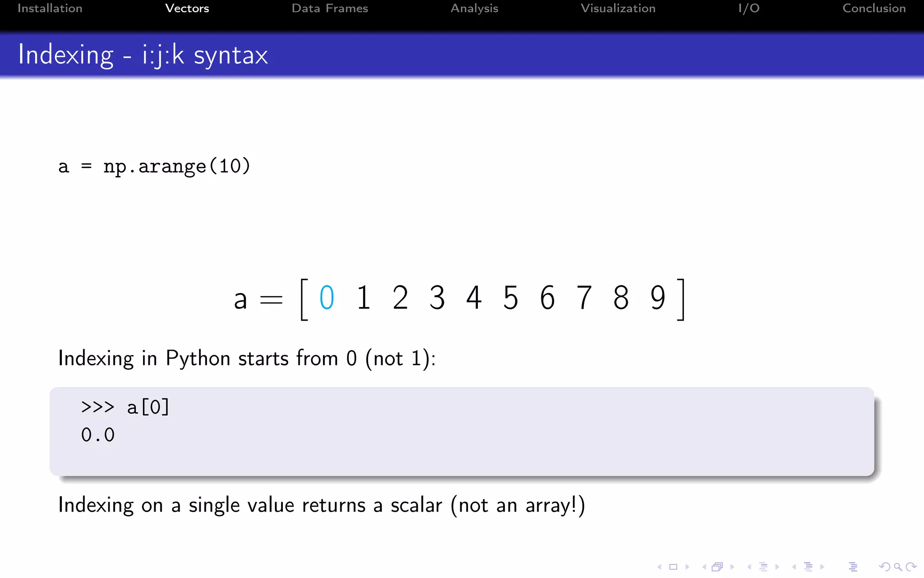Click the highlighted blue 0 in the array
The image size is (924, 578).
pos(327,298)
